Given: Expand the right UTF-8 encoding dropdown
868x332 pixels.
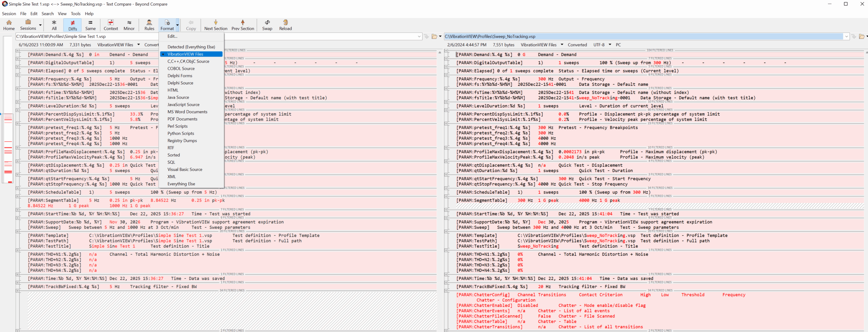Looking at the screenshot, I should point(610,45).
